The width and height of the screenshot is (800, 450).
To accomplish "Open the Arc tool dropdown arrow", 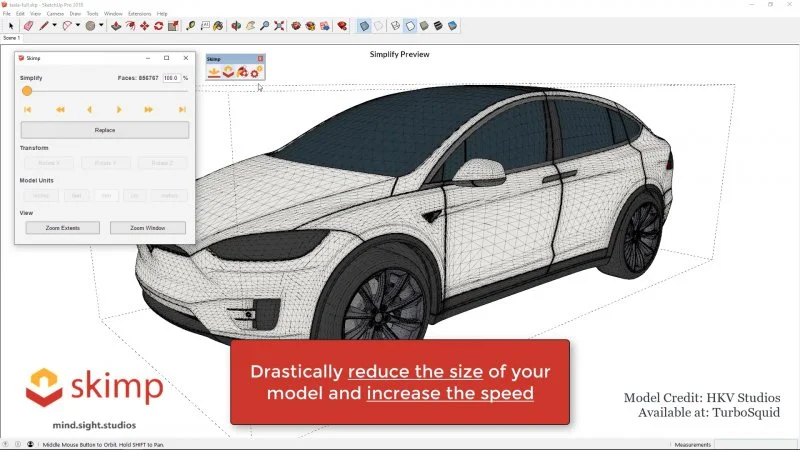I will click(78, 26).
